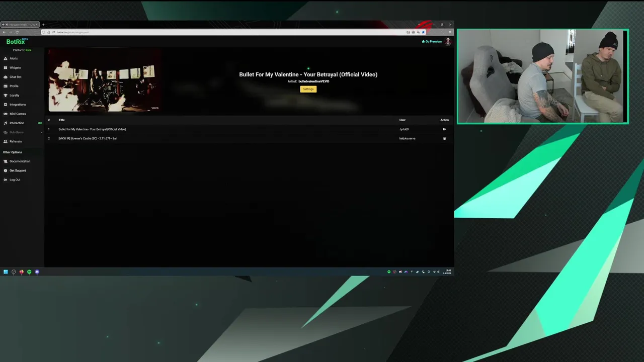This screenshot has height=362, width=644.
Task: Click the Alerts warning triangle icon
Action: (x=6, y=58)
